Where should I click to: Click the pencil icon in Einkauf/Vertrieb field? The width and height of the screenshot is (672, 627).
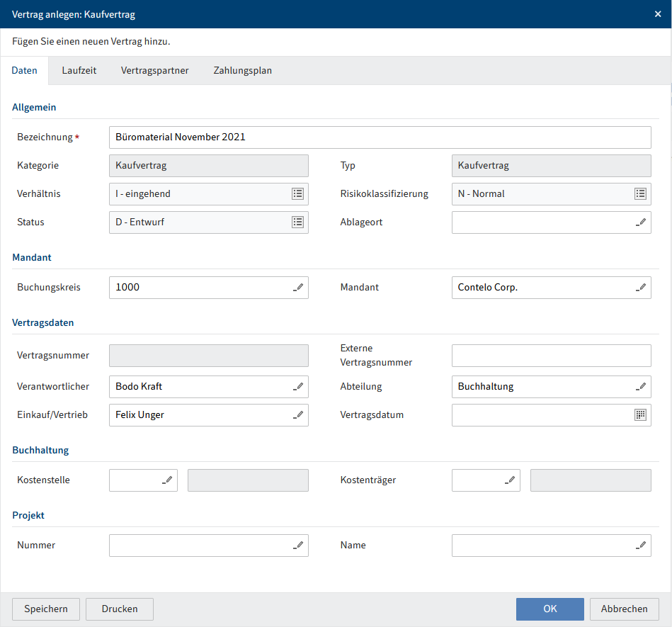pyautogui.click(x=298, y=415)
